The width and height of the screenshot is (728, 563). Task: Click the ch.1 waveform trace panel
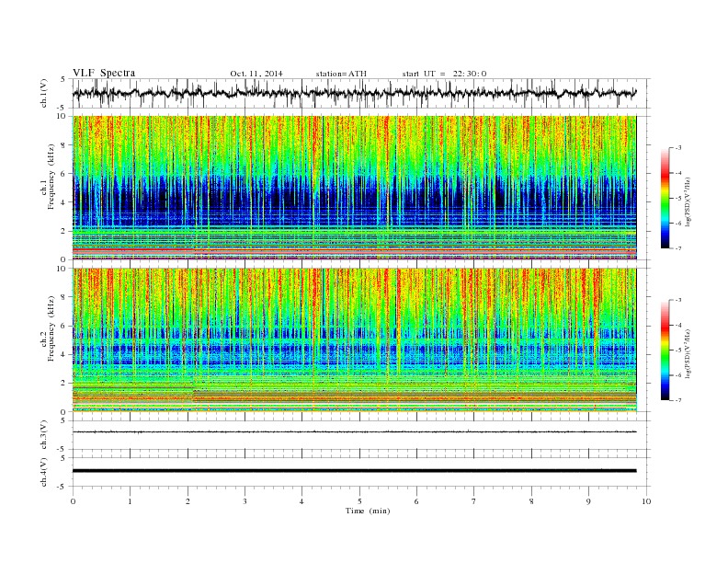point(361,93)
